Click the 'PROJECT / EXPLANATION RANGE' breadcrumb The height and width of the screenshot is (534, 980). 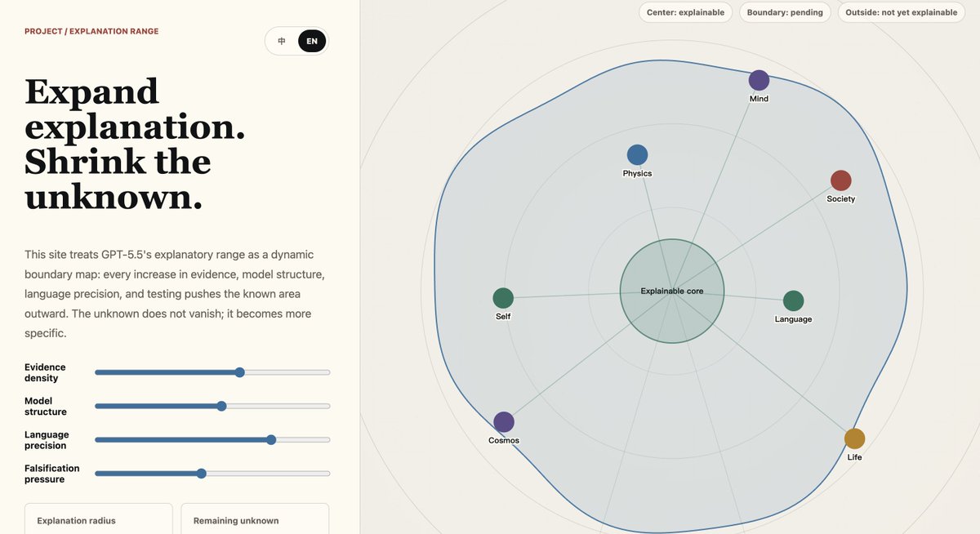coord(91,31)
